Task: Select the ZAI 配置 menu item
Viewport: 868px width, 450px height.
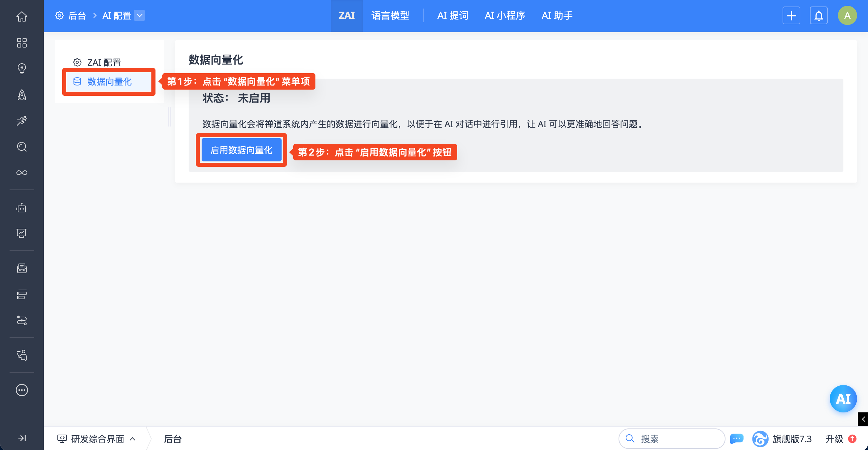Action: tap(104, 63)
